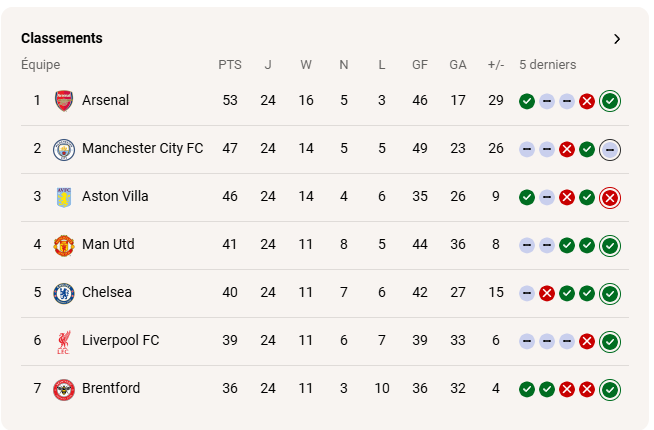Viewport: 654px width, 430px height.
Task: Select the Brentford team name
Action: pos(111,388)
